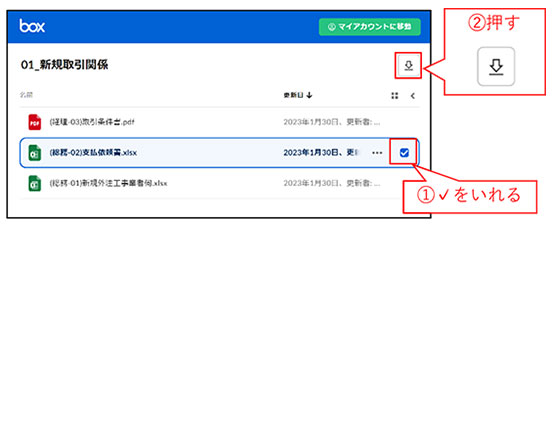Click the Excel icon of the (01) xlsx row

(35, 183)
